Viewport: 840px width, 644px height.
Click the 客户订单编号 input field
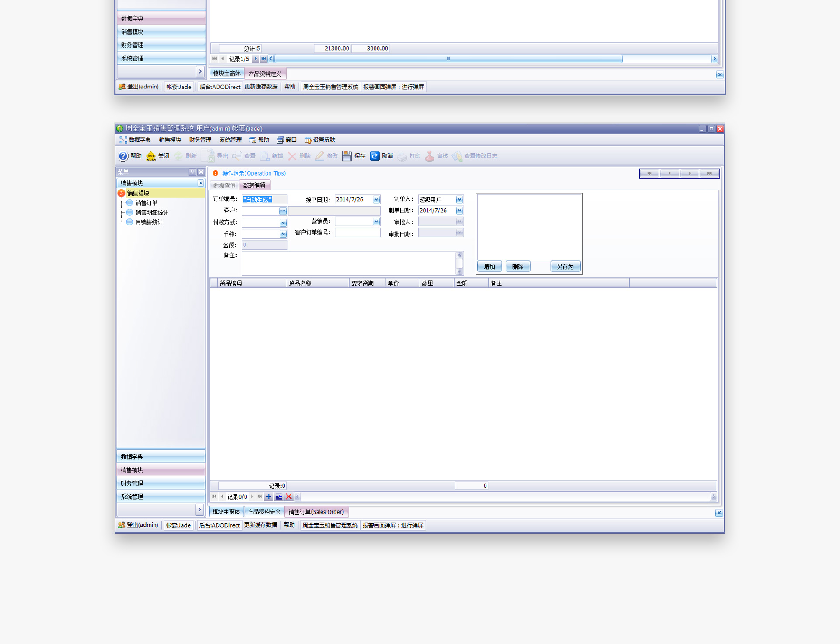[357, 233]
